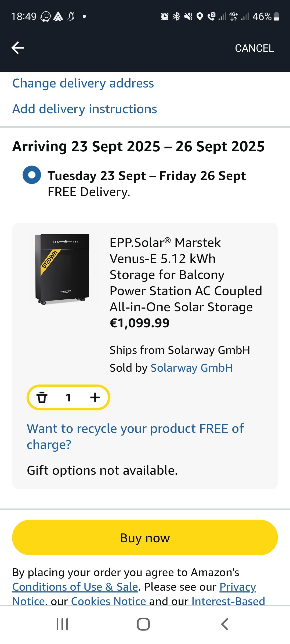The width and height of the screenshot is (290, 644).
Task: Tap the alarm icon in status bar
Action: (x=165, y=17)
